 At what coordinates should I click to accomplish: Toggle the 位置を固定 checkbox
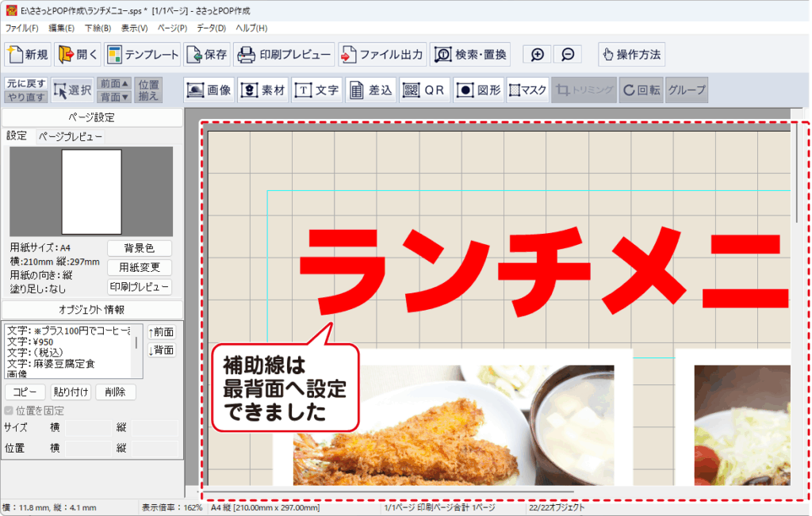[10, 411]
